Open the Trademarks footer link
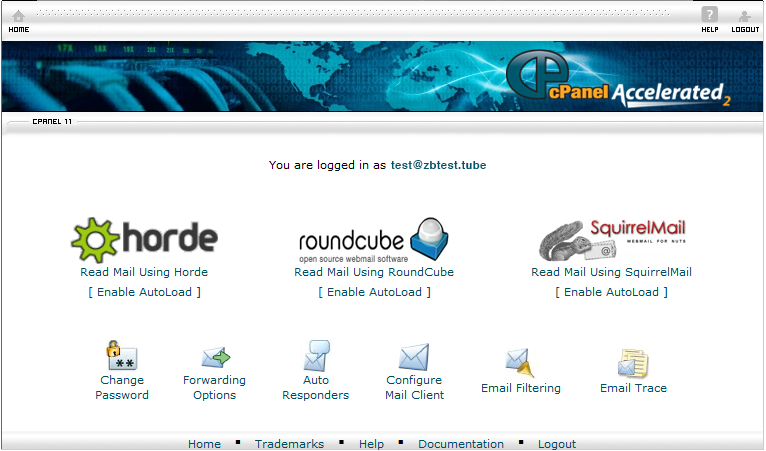 [289, 444]
